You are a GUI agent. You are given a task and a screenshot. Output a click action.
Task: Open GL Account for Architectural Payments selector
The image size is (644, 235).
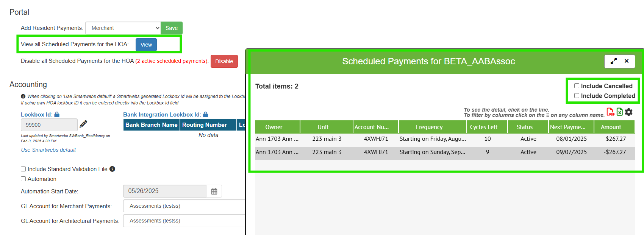click(x=184, y=221)
